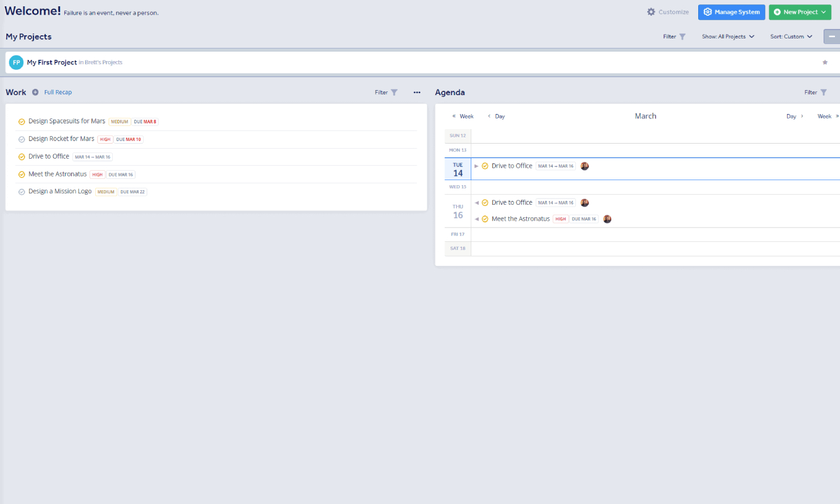Image resolution: width=840 pixels, height=504 pixels.
Task: Open My First Project
Action: (52, 62)
